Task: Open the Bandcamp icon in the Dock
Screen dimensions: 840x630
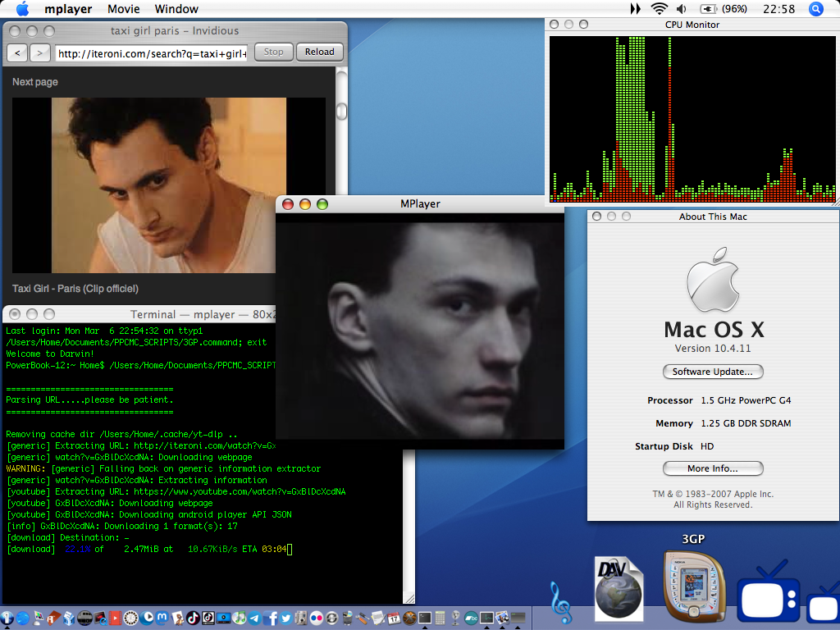Action: point(471,619)
